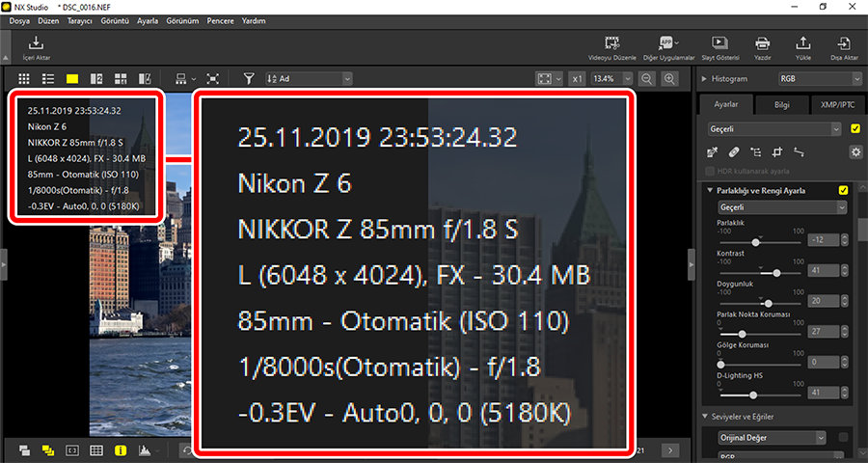Expand the Histogram panel
This screenshot has width=868, height=463.
point(705,79)
